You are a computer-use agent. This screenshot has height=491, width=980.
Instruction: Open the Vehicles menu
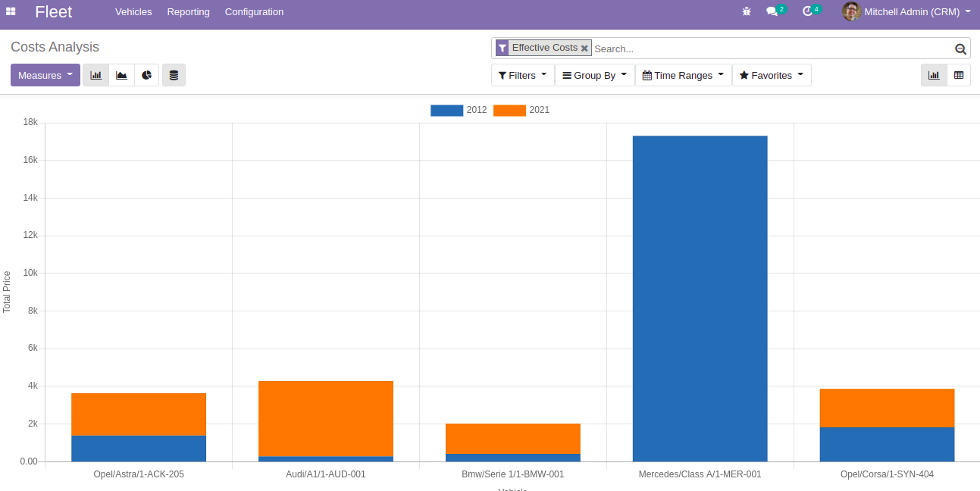(133, 11)
